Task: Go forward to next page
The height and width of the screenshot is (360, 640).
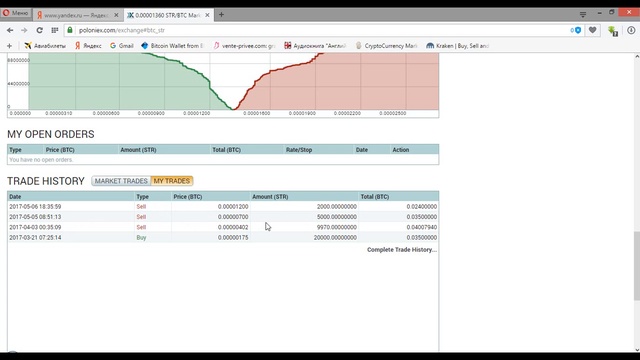Action: (24, 30)
